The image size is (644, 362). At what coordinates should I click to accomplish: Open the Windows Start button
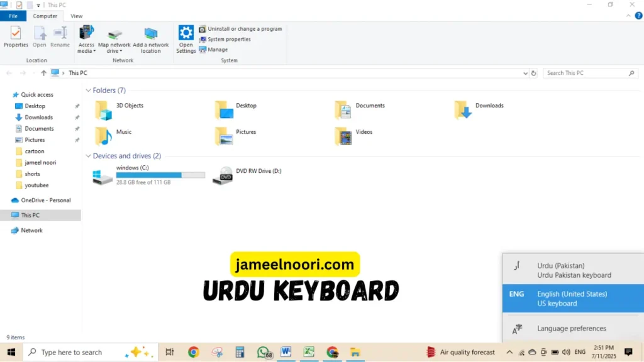11,352
